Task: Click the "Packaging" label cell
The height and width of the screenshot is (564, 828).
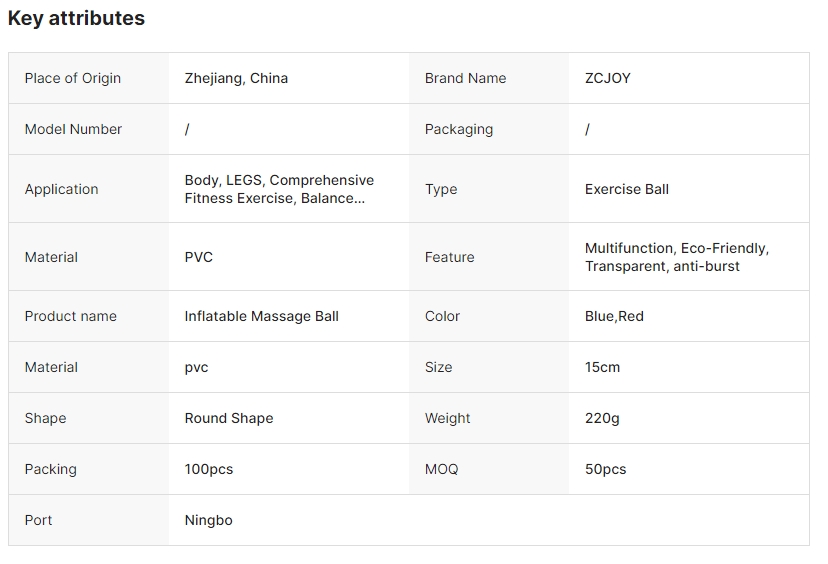Action: pos(459,129)
